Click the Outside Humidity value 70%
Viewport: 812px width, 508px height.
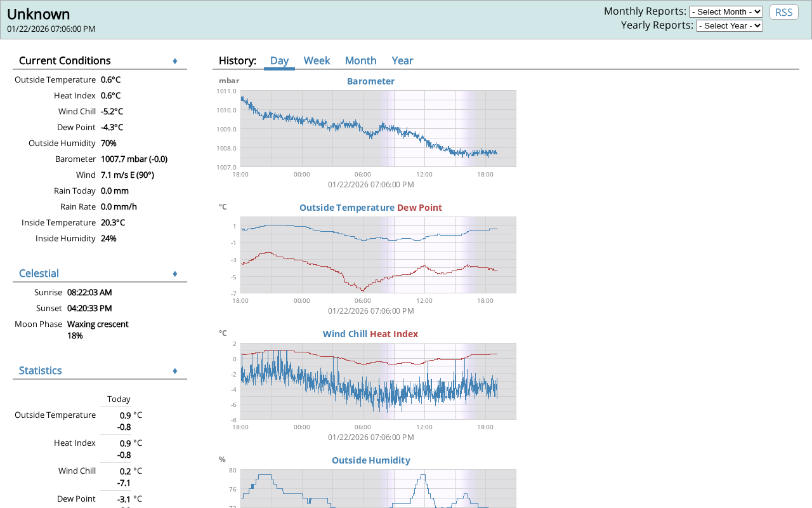(x=108, y=144)
